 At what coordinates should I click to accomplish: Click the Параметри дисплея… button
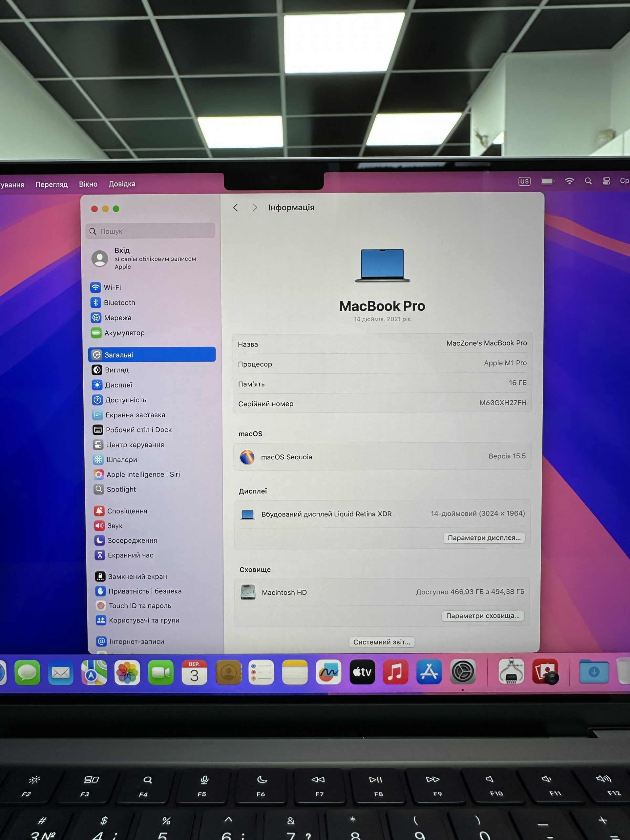[x=484, y=538]
